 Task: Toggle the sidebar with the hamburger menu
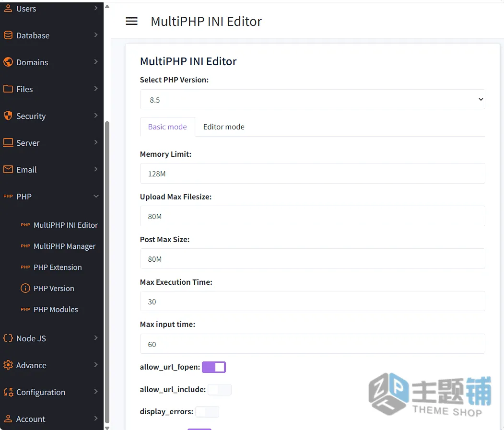point(131,21)
